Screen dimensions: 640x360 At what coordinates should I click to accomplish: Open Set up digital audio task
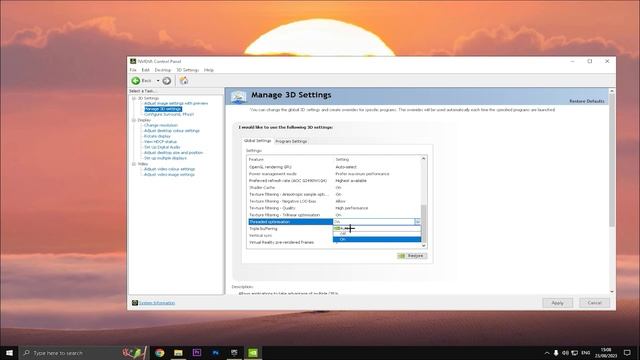point(162,147)
